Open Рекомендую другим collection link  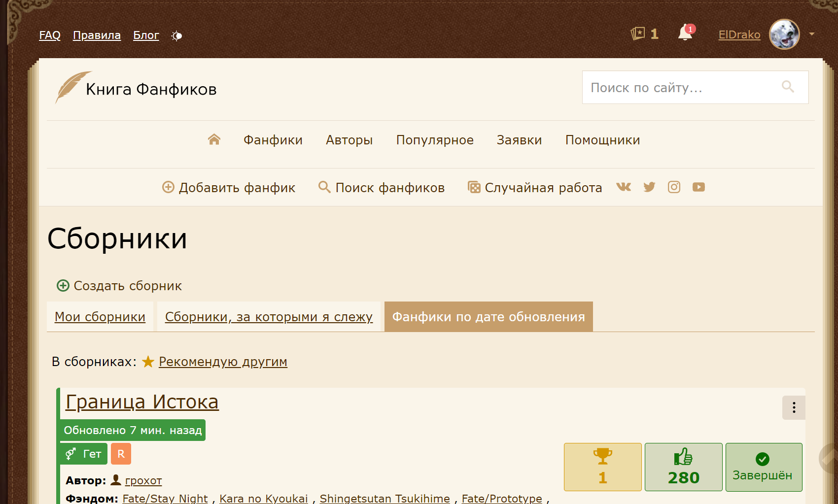pyautogui.click(x=223, y=362)
